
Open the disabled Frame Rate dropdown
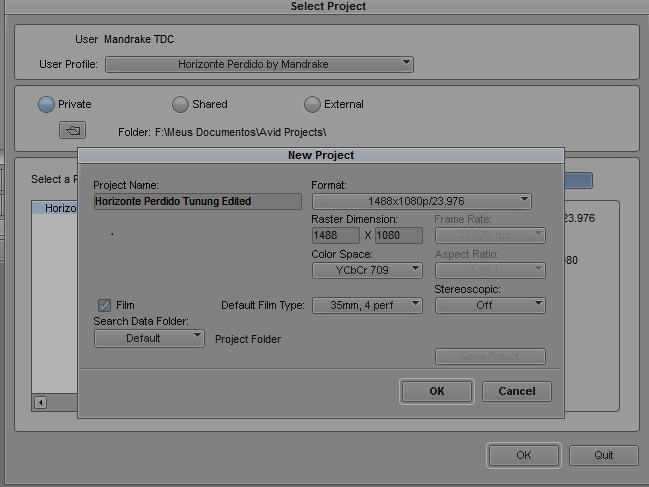point(490,235)
